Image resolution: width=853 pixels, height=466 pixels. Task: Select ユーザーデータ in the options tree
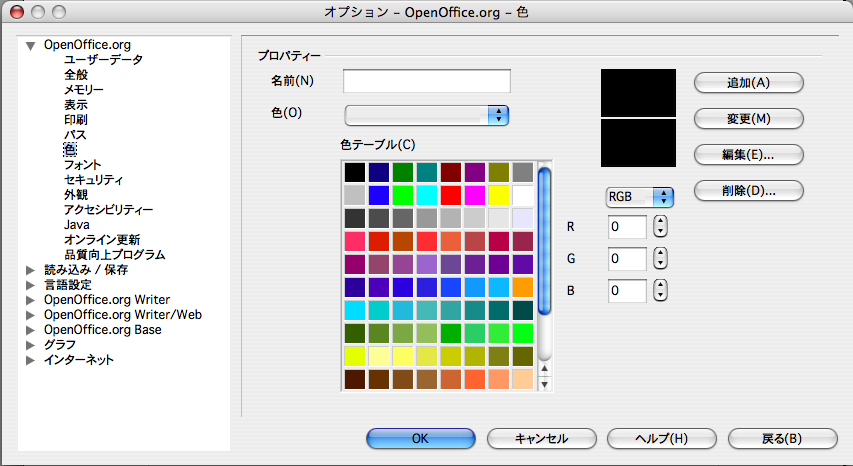tap(103, 59)
